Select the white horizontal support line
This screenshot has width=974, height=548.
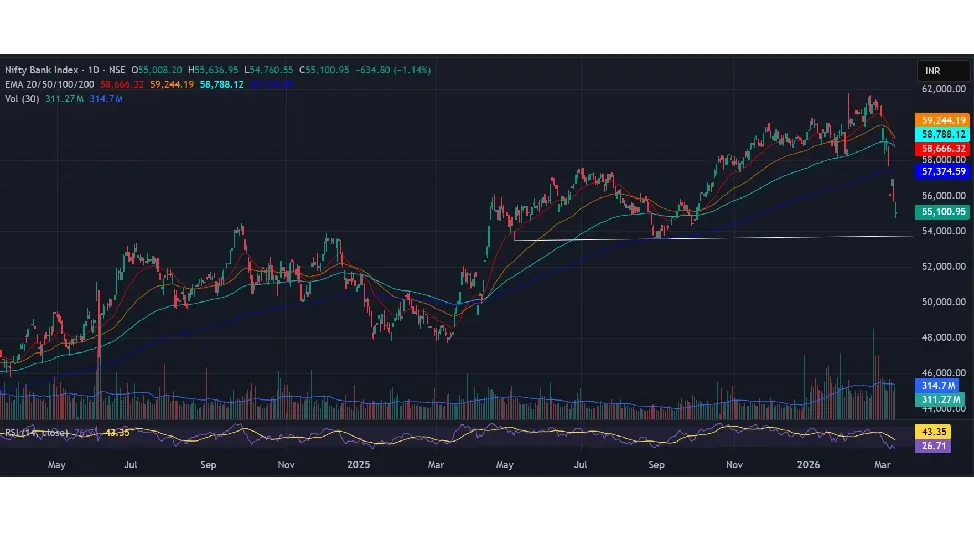pos(700,237)
